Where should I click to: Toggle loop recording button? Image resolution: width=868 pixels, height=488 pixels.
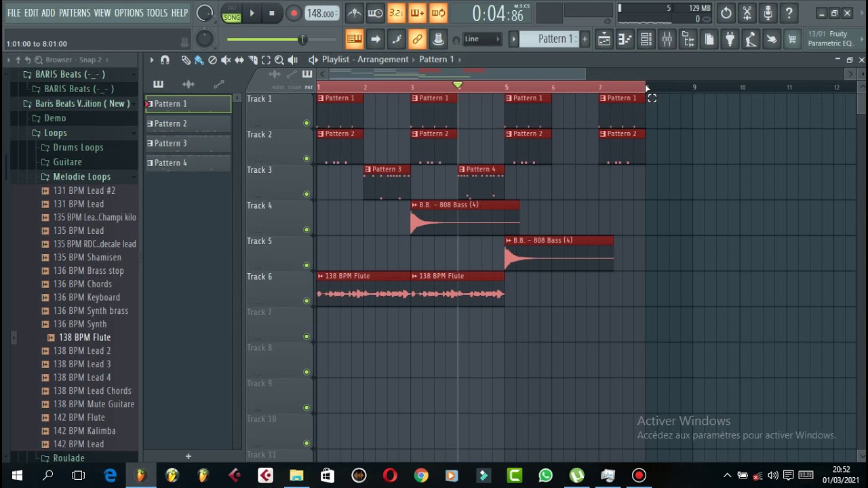point(438,13)
